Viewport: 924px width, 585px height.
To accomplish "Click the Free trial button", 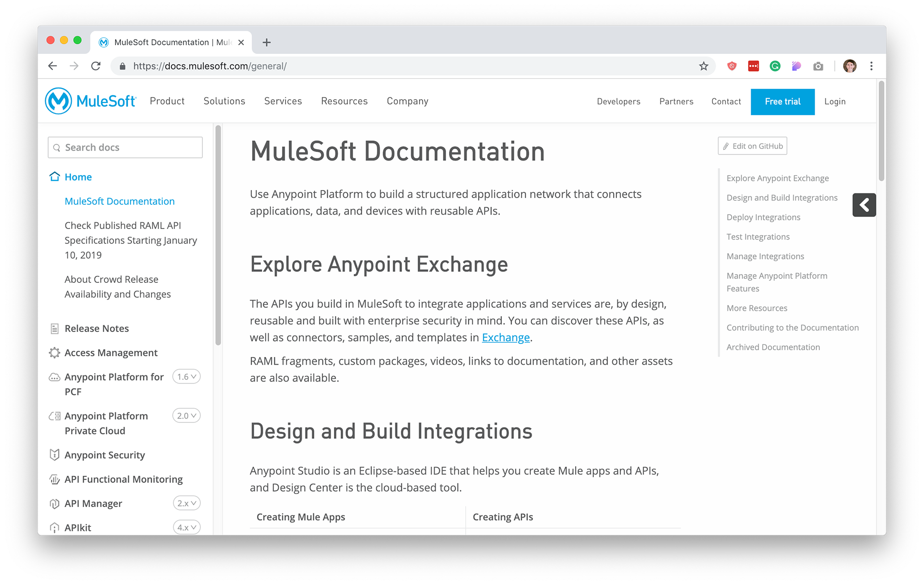I will (783, 102).
